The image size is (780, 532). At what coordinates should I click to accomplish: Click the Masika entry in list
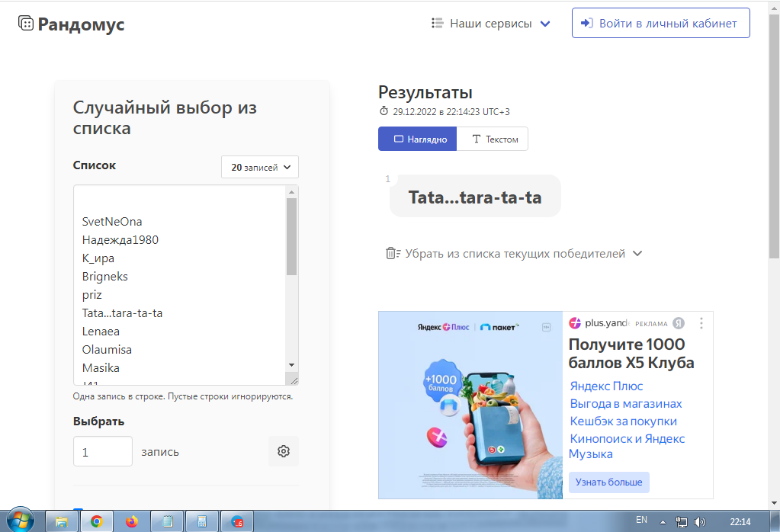101,368
